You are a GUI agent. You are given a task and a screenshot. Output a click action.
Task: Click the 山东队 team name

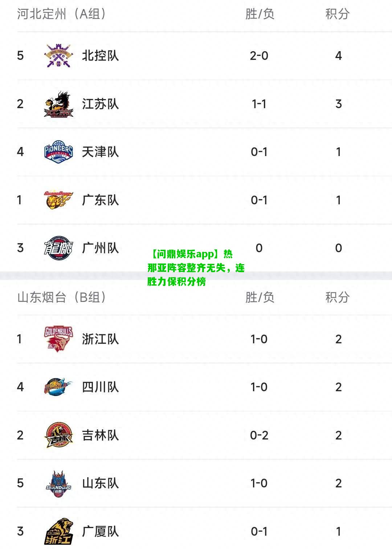[100, 483]
